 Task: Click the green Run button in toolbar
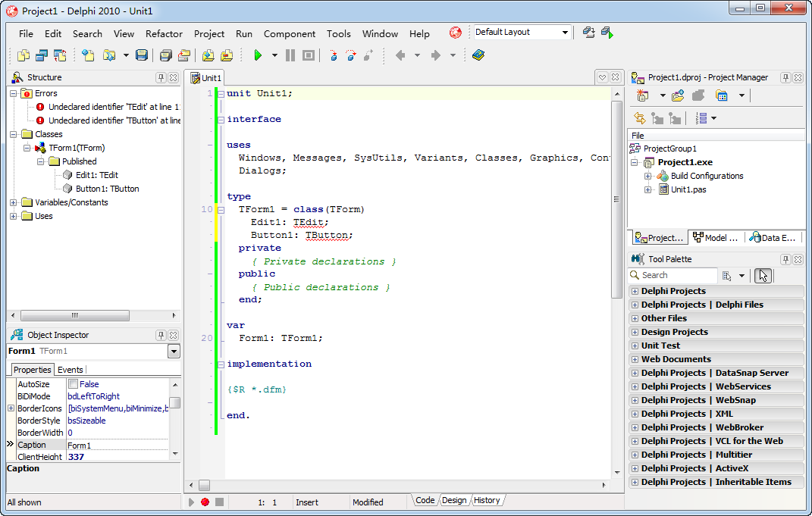coord(258,55)
